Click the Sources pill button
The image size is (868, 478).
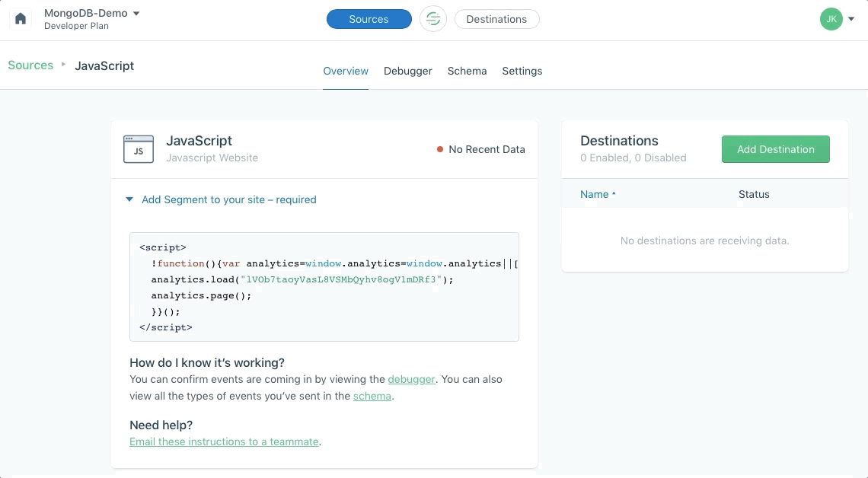pos(369,19)
